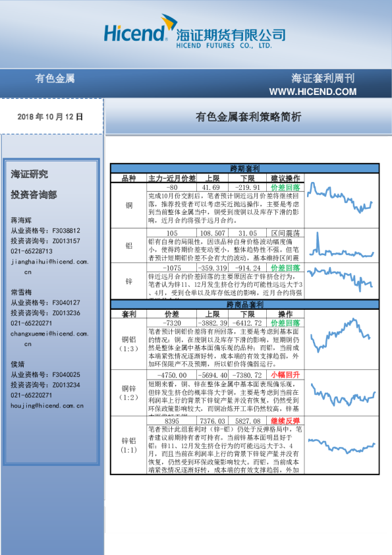Click copper-aluminum sparkline chart

(x=341, y=336)
